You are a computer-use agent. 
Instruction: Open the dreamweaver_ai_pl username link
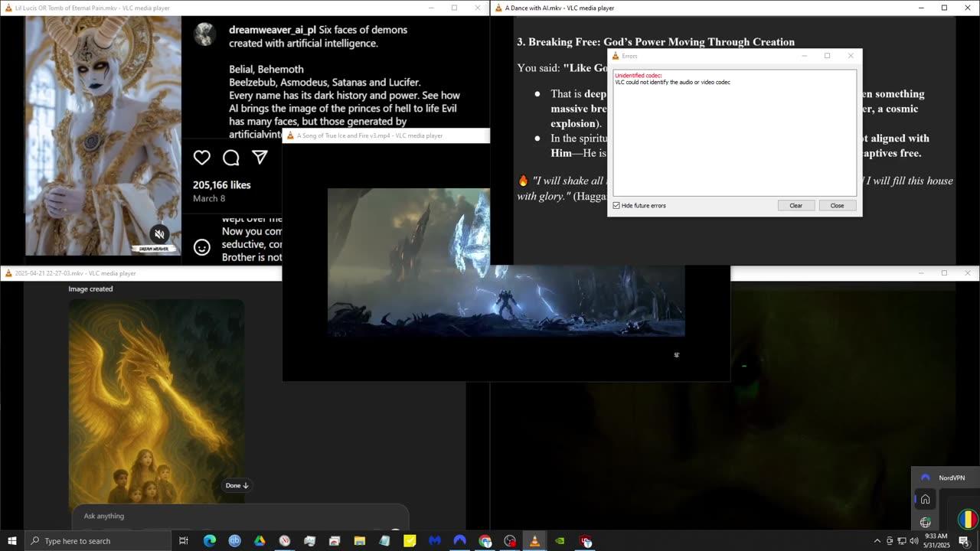coord(272,30)
